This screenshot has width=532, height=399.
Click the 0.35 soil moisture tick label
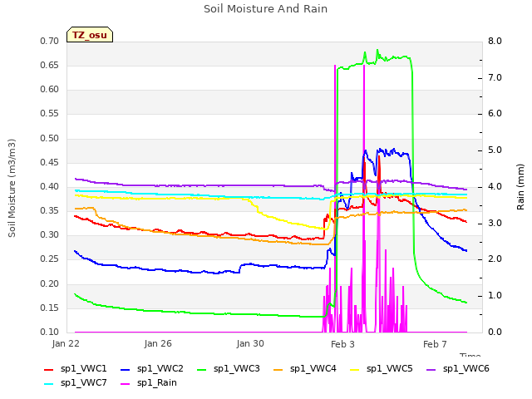50,210
